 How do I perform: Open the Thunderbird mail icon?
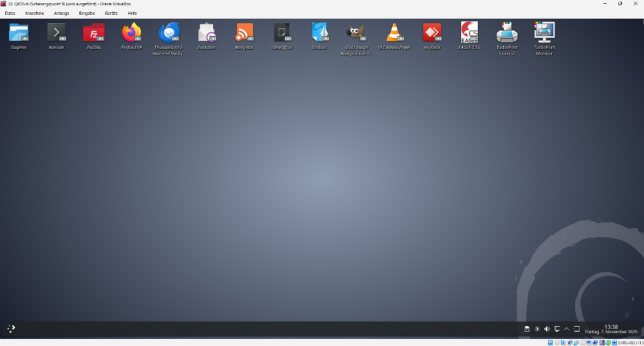[x=169, y=33]
